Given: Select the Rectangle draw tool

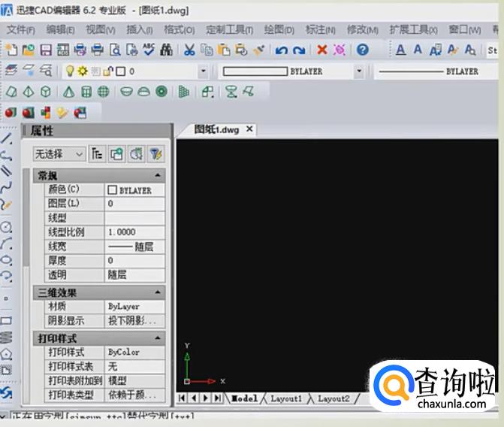Looking at the screenshot, I should [7, 320].
